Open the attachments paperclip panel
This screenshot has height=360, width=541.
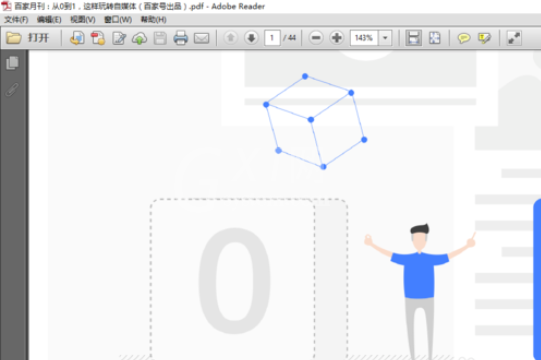(12, 90)
